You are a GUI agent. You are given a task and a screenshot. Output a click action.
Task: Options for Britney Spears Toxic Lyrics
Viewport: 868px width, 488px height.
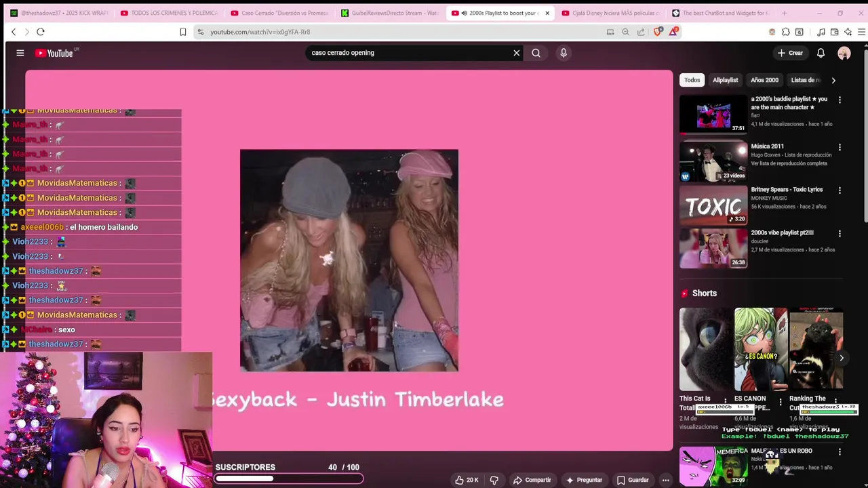point(840,190)
